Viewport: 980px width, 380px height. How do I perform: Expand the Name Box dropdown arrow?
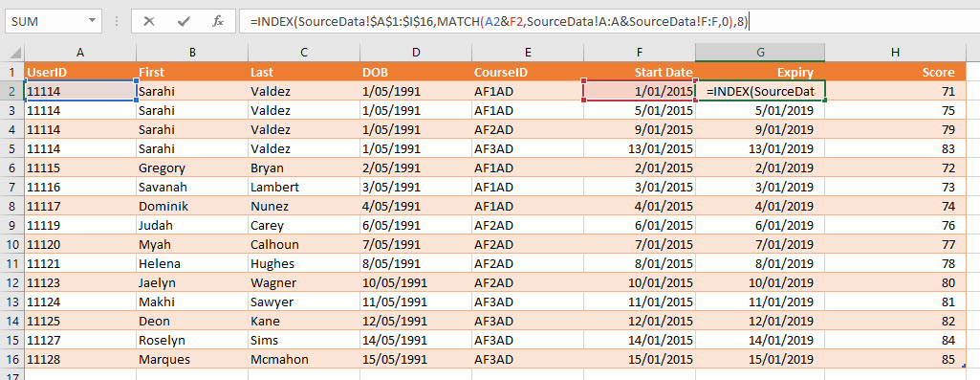point(93,21)
